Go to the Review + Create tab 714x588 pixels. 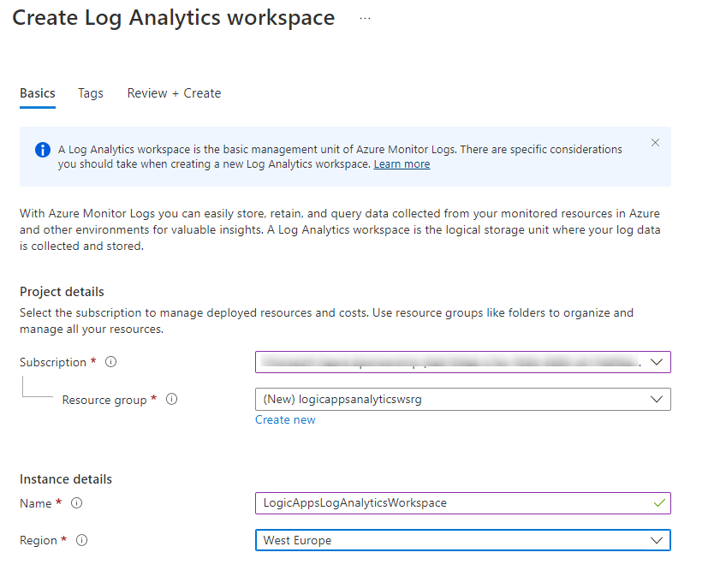tap(174, 93)
